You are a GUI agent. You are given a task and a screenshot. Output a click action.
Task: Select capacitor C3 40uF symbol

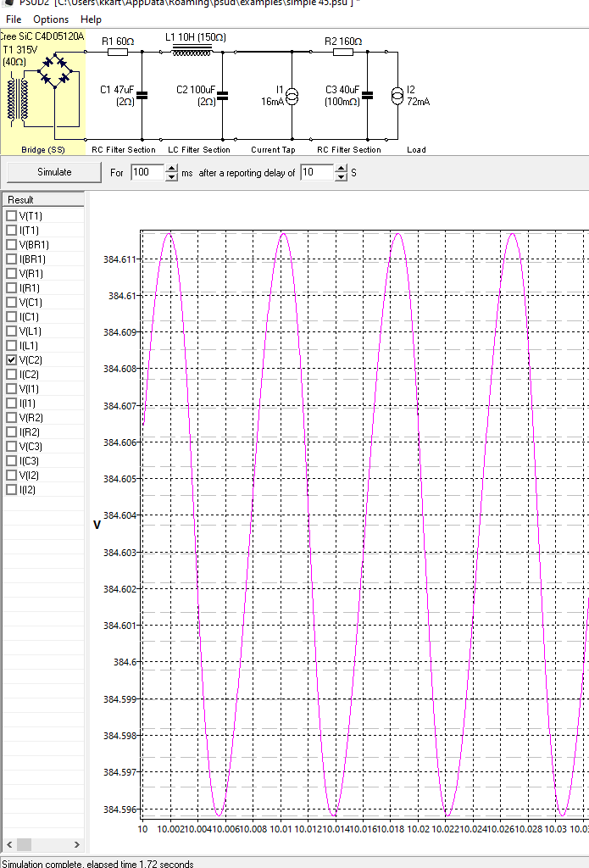tap(368, 96)
